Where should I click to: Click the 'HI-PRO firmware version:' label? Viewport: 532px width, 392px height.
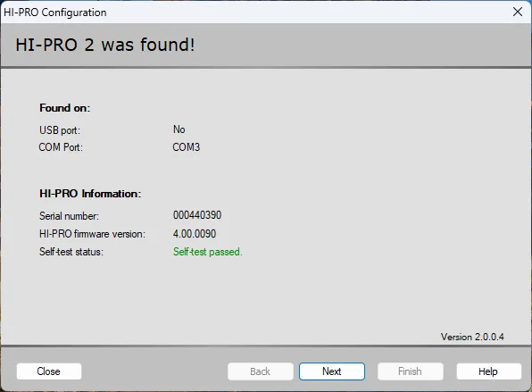coord(92,234)
